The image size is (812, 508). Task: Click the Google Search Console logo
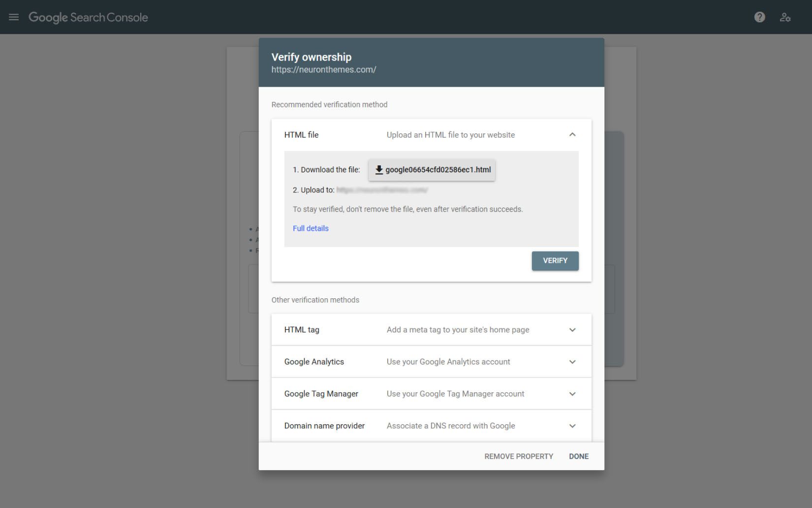point(89,17)
